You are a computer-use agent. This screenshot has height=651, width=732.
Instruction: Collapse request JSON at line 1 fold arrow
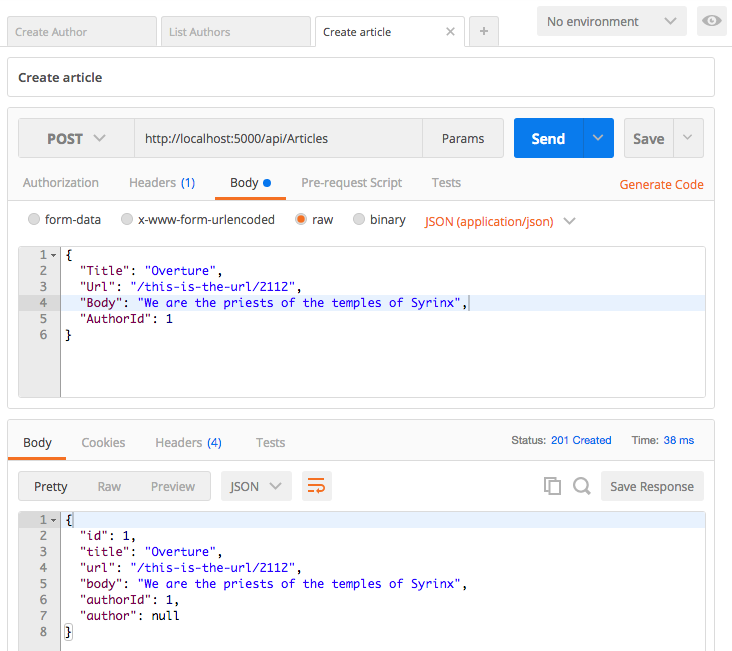point(54,255)
